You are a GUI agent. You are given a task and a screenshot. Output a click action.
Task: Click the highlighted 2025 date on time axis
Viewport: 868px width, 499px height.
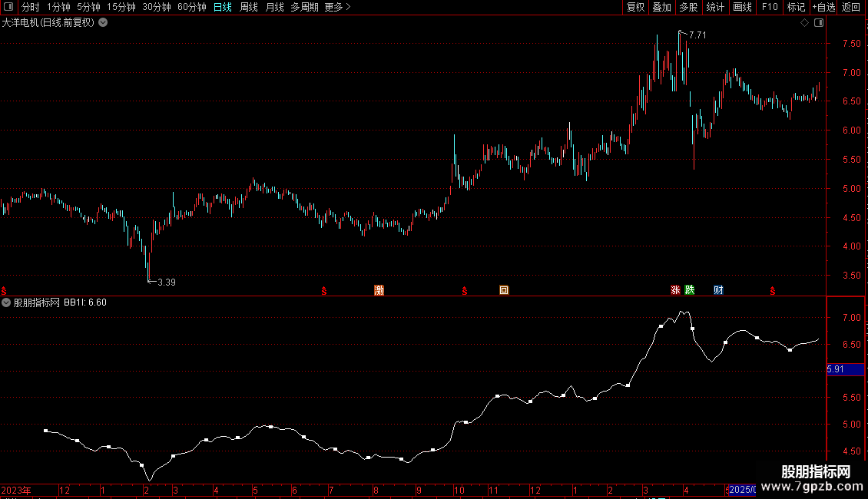[x=742, y=490]
